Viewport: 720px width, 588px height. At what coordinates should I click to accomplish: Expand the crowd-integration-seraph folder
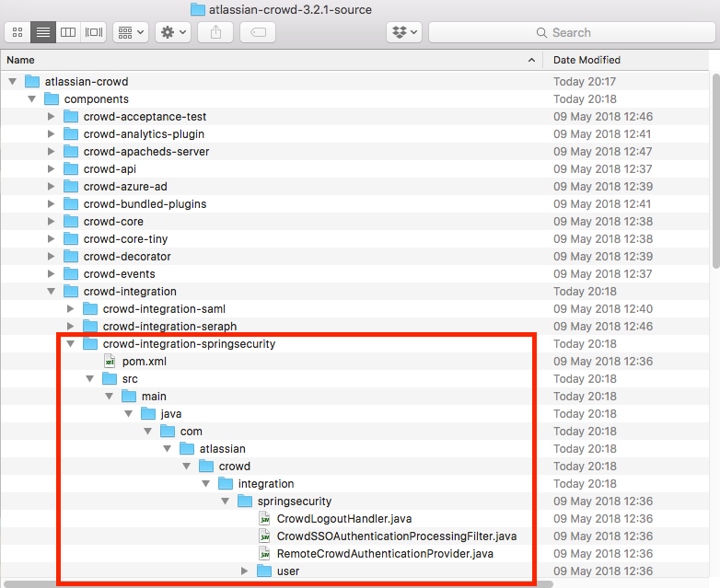[x=70, y=327]
